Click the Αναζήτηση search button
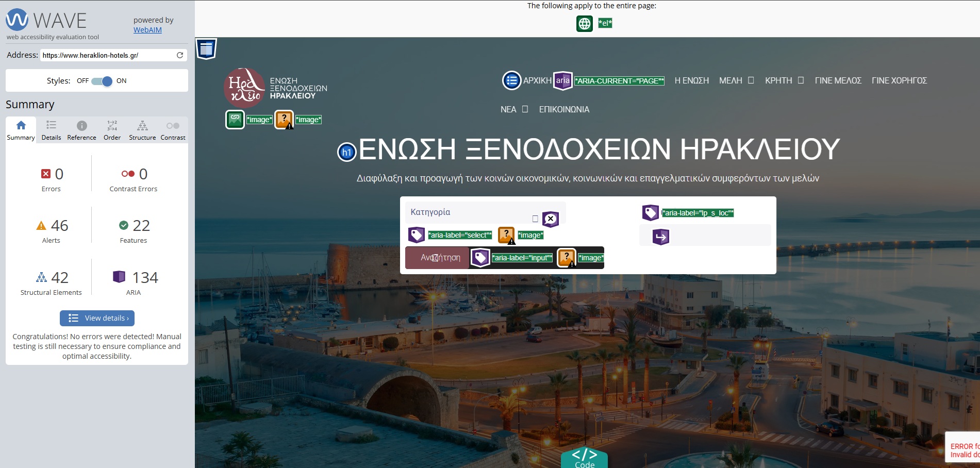This screenshot has height=468, width=980. [x=437, y=258]
